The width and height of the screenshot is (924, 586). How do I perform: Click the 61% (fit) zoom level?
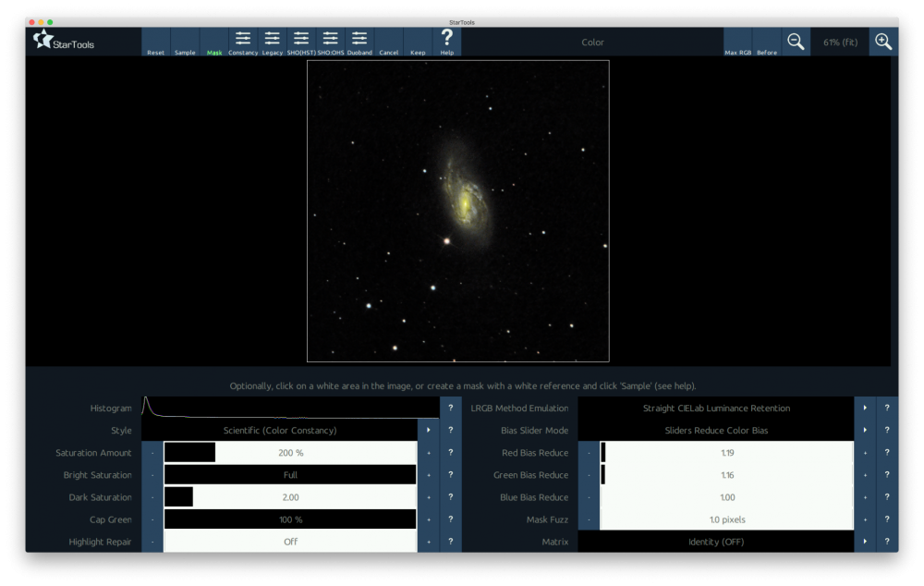point(840,42)
